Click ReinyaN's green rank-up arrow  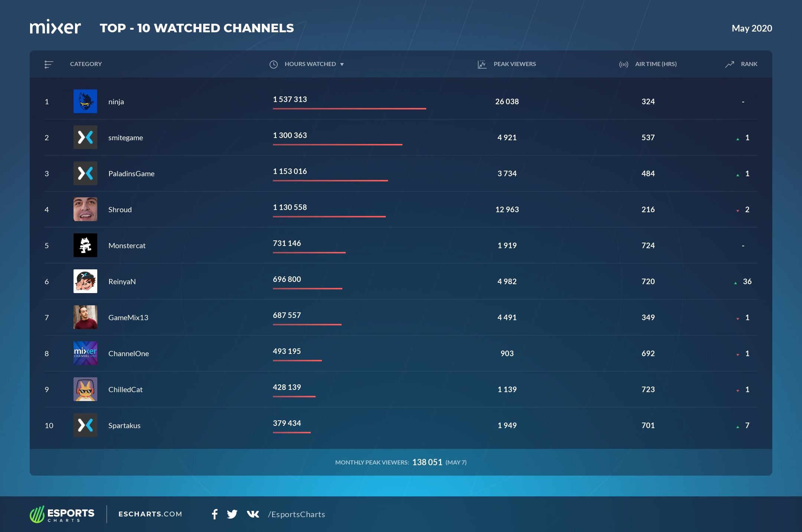[x=736, y=283]
